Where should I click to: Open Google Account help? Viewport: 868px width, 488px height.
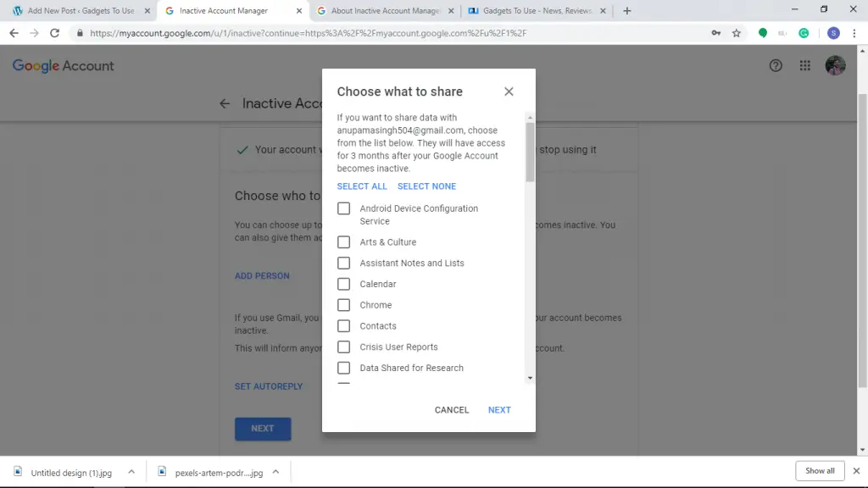pos(776,66)
